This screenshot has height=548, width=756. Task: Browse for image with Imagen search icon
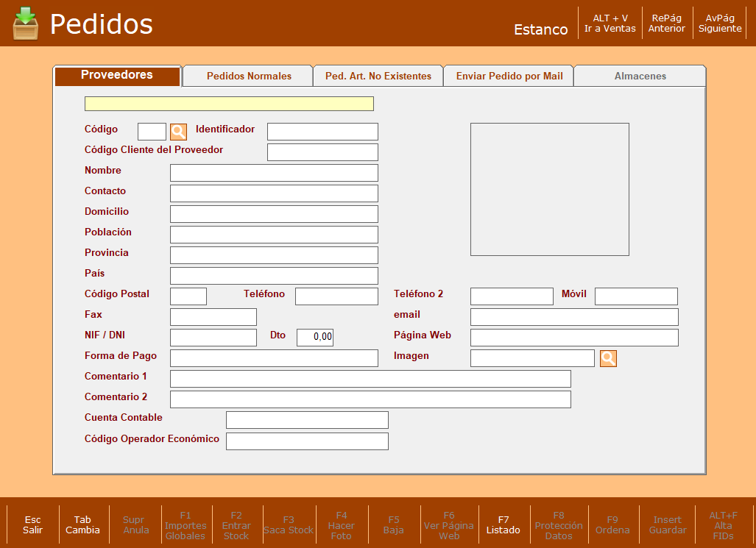click(x=608, y=358)
